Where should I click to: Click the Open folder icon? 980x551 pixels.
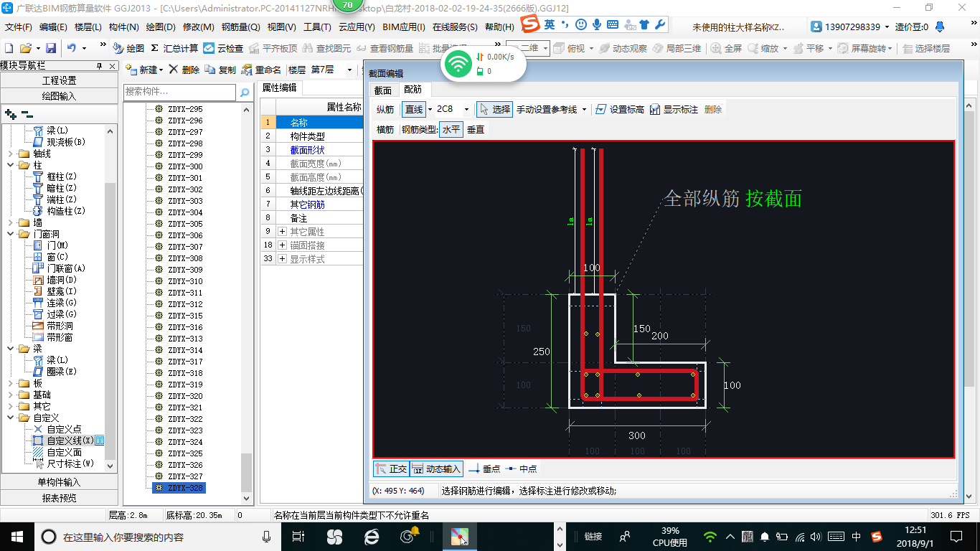(x=25, y=48)
